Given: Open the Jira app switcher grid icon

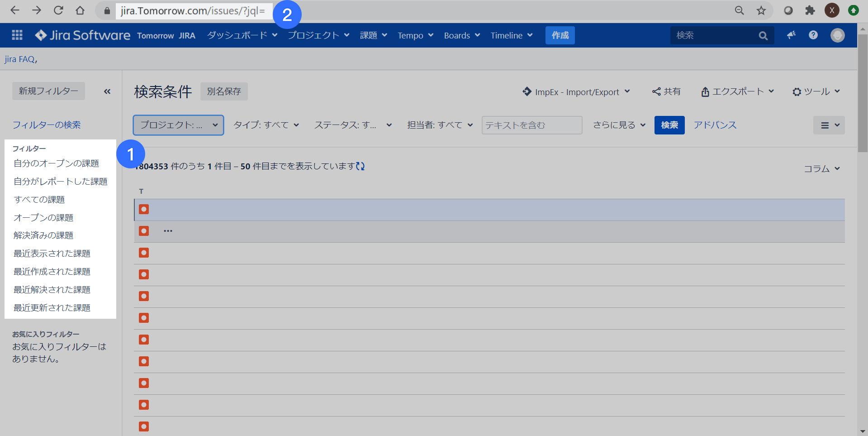Looking at the screenshot, I should [x=17, y=35].
